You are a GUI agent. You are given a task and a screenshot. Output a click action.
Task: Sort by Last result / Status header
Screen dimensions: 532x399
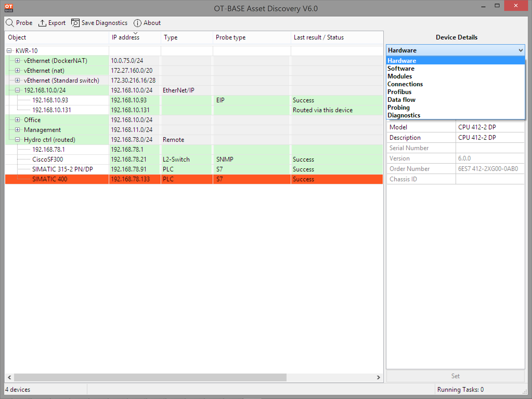click(337, 37)
